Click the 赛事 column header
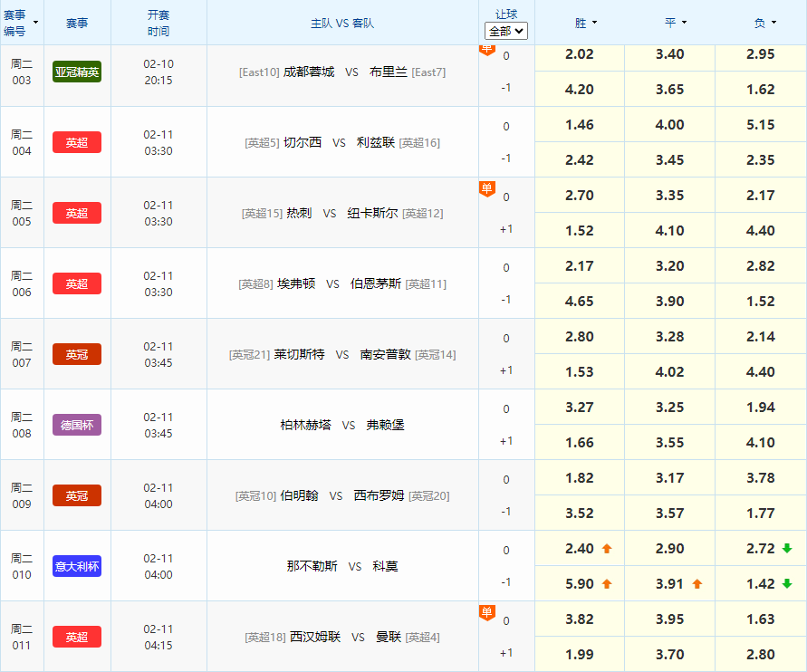This screenshot has height=672, width=807. (77, 23)
